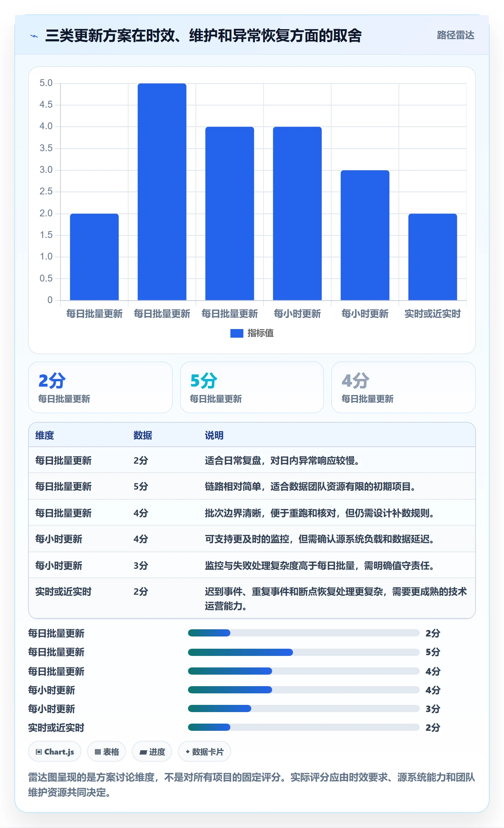Click the 实时或近实时 x-axis label
The image size is (504, 828).
(x=432, y=314)
